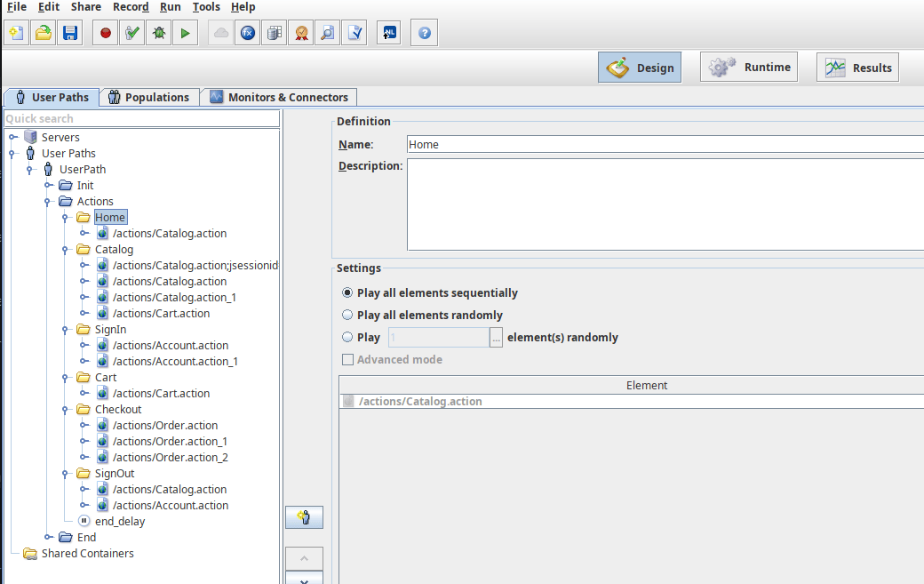Select Play all elements sequentially
Screen dimensions: 924x584
click(x=347, y=292)
